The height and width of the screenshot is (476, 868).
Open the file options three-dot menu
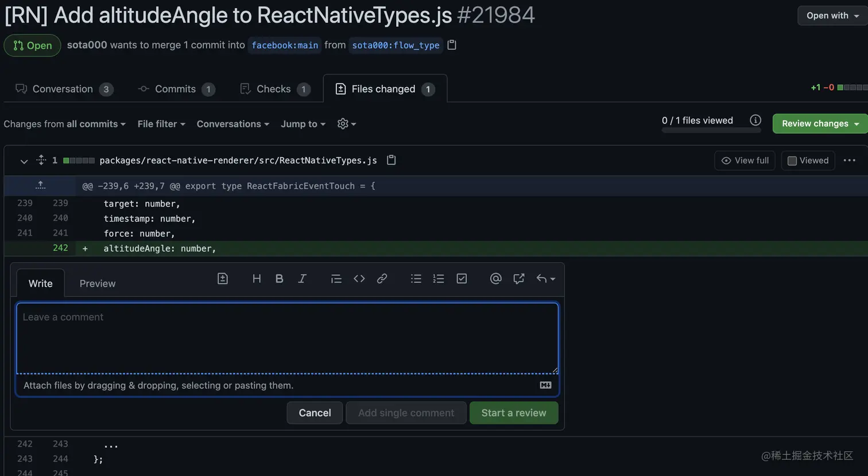click(x=850, y=161)
